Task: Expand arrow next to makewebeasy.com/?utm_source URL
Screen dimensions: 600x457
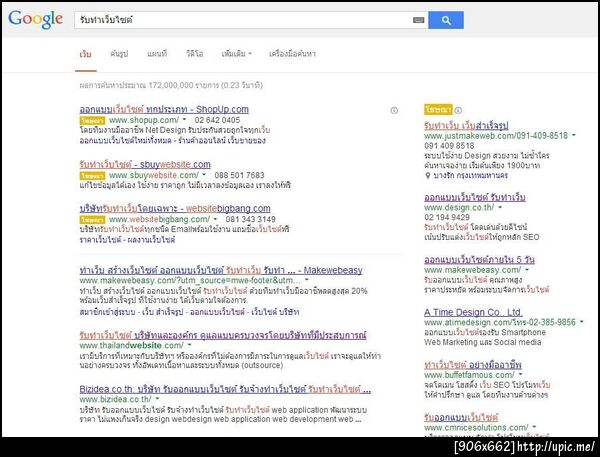Action: pyautogui.click(x=307, y=280)
